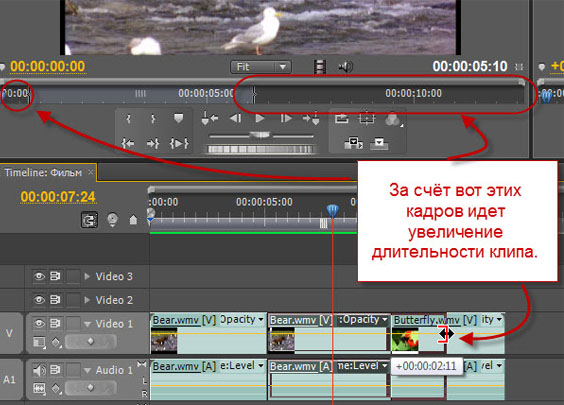
Task: Toggle track lock box on Video 2
Action: click(x=73, y=300)
